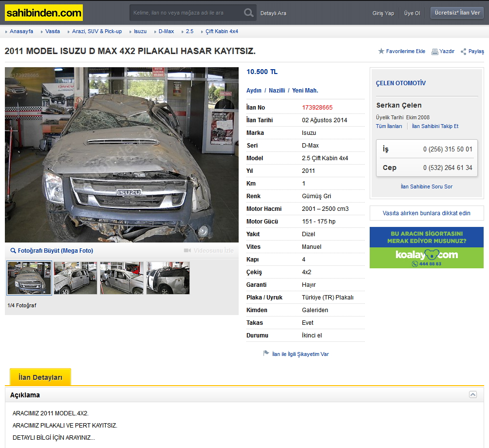Click Fotoğrafı Büyüt (Mega Foto) link
Viewport: 489px width, 448px height.
[55, 251]
